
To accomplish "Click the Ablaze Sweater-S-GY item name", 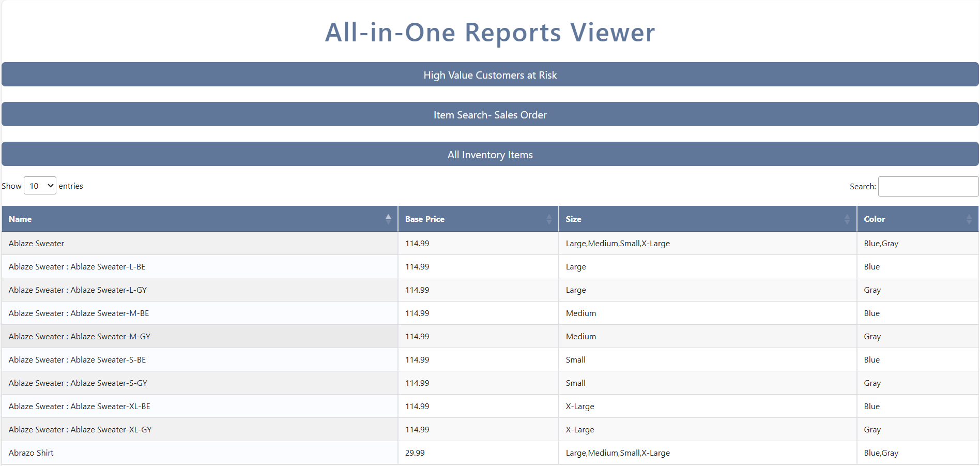I will tap(78, 383).
